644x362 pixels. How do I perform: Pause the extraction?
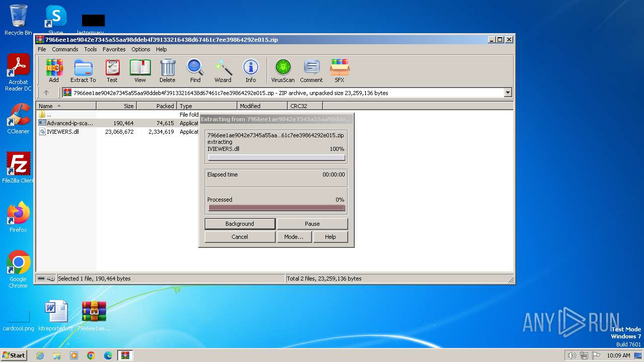click(312, 224)
